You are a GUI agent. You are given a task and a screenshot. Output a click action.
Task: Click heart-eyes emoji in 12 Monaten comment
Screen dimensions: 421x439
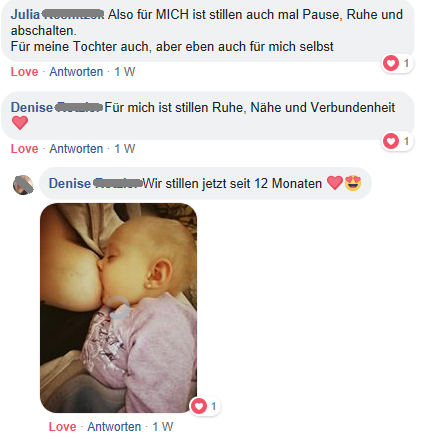coord(353,183)
